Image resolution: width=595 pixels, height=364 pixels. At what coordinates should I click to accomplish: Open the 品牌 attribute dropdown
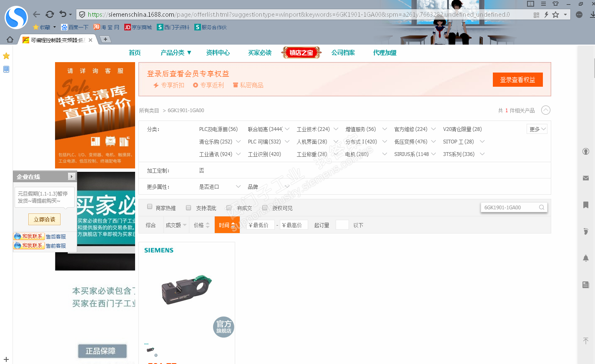(269, 187)
